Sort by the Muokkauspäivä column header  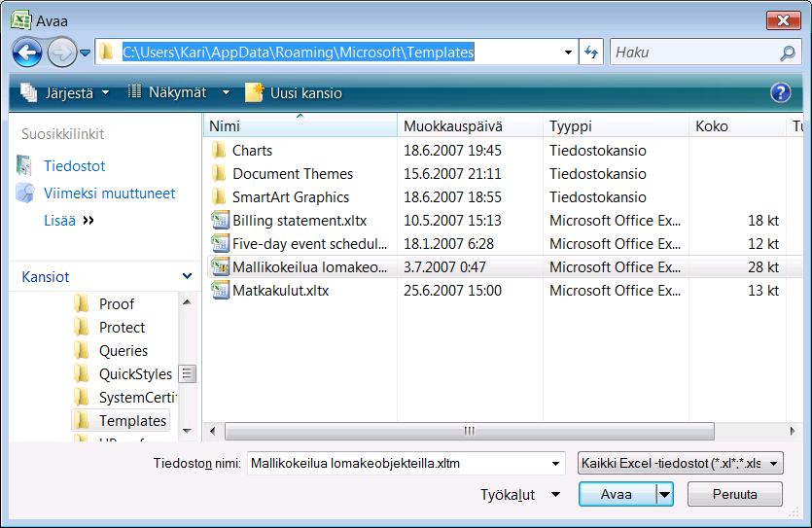[x=470, y=125]
